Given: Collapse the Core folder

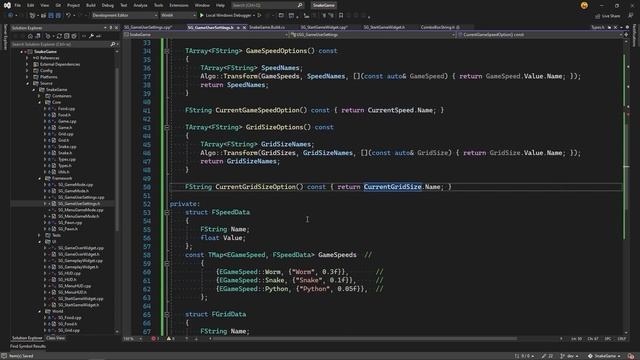Looking at the screenshot, I should tap(40, 102).
